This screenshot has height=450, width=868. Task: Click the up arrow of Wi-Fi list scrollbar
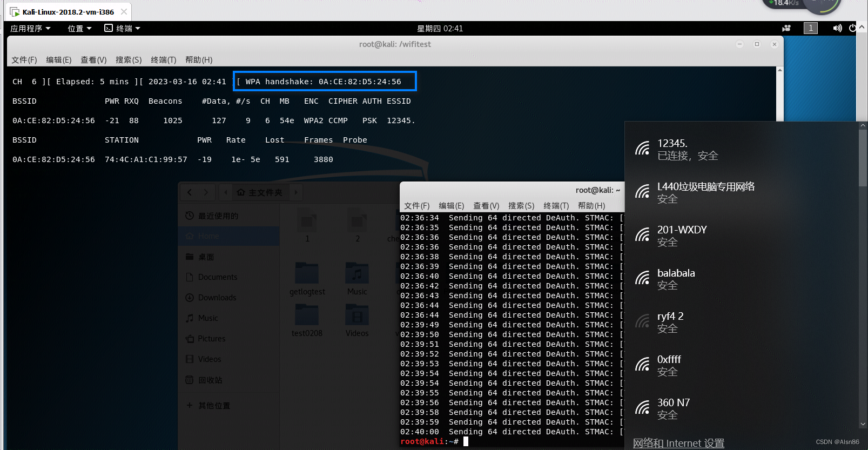[863, 125]
